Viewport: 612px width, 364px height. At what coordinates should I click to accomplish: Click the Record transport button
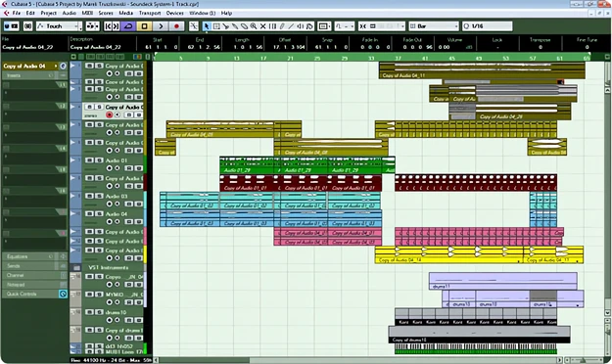pyautogui.click(x=176, y=26)
